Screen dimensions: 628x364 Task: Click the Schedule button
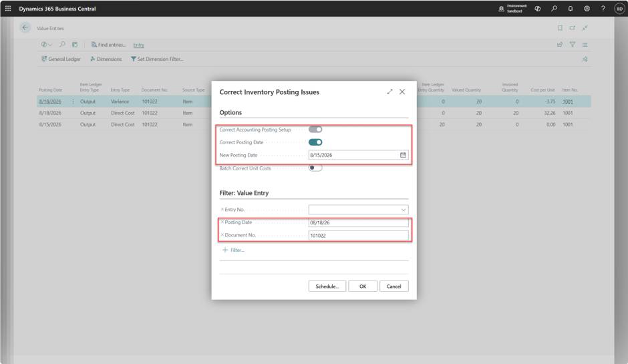point(327,287)
